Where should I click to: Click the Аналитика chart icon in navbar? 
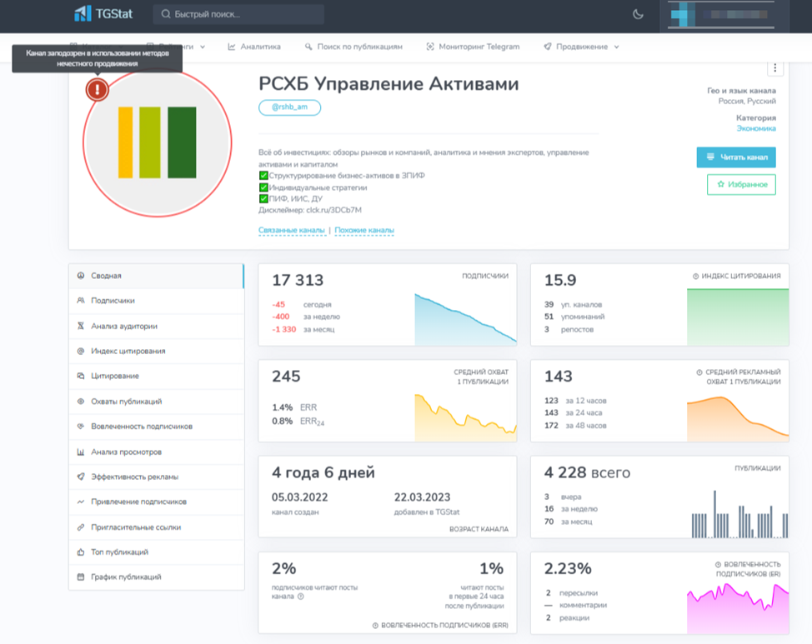click(232, 47)
